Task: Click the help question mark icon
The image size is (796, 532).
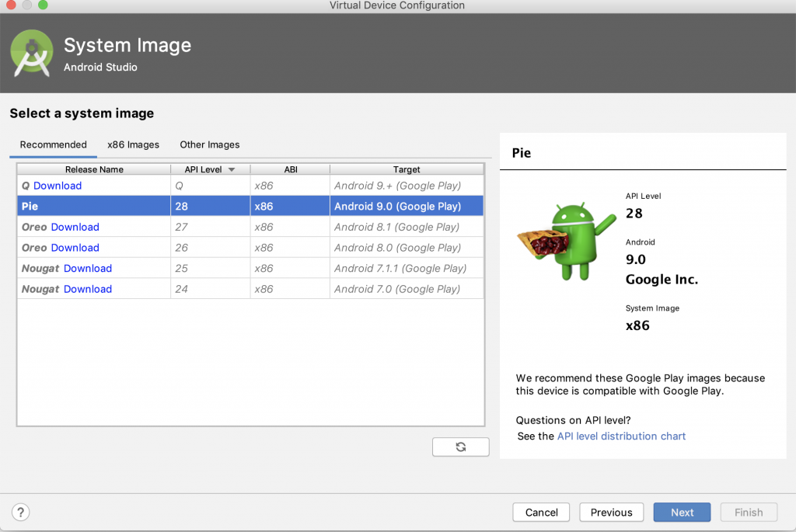Action: coord(20,512)
